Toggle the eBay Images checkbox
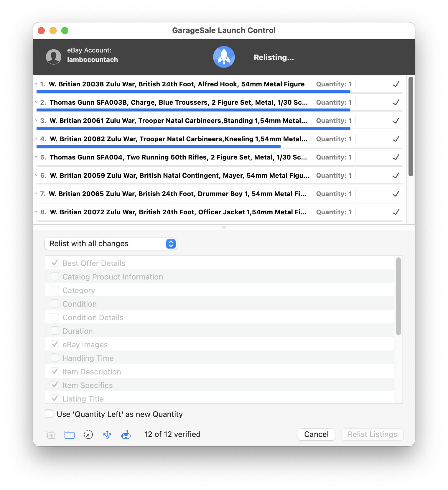Image resolution: width=448 pixels, height=490 pixels. coord(55,344)
